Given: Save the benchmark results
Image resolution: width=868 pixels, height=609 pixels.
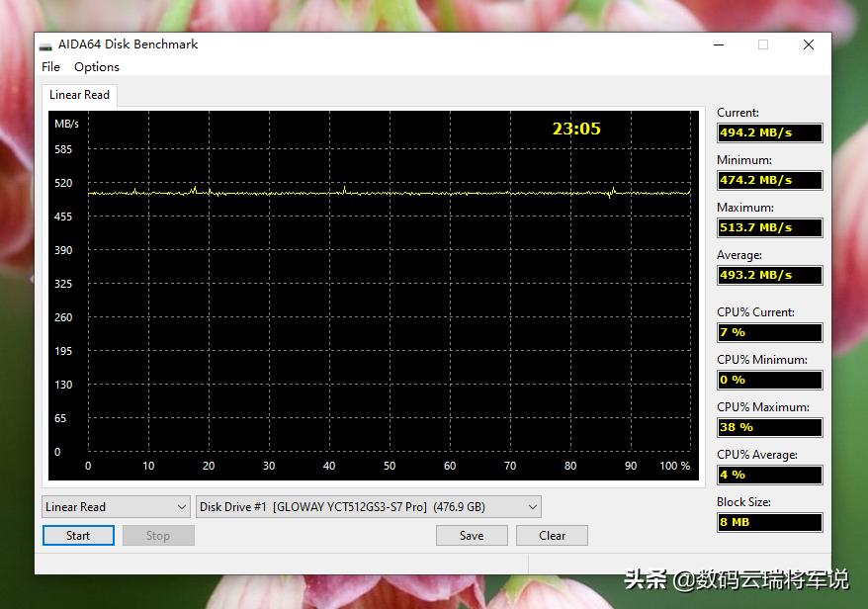Looking at the screenshot, I should 472,536.
